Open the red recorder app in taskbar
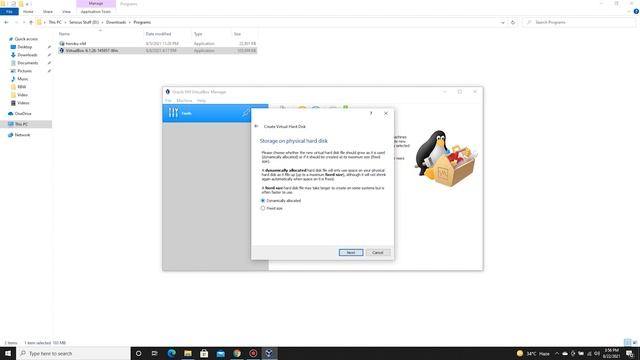640x360 pixels. (x=253, y=353)
